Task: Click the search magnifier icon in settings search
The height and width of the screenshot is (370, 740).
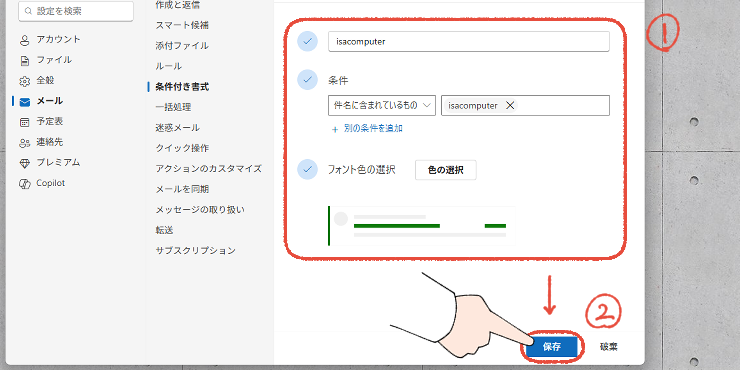Action: (x=28, y=11)
